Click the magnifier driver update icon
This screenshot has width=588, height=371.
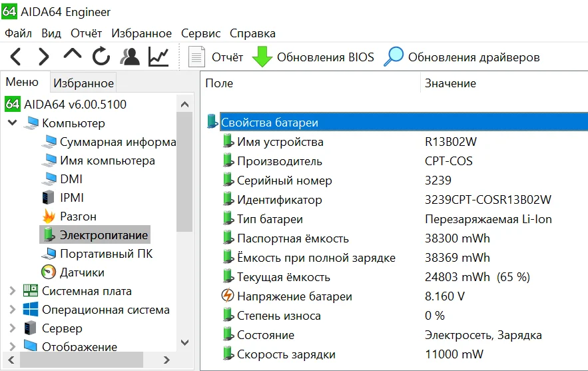pos(394,57)
